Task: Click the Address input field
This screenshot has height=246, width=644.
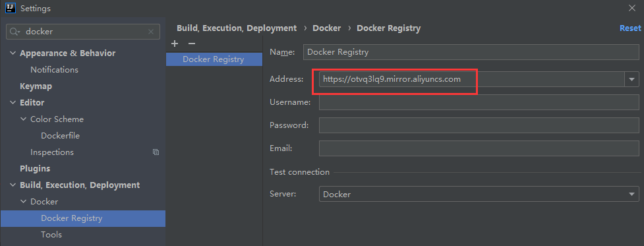Action: tap(471, 79)
